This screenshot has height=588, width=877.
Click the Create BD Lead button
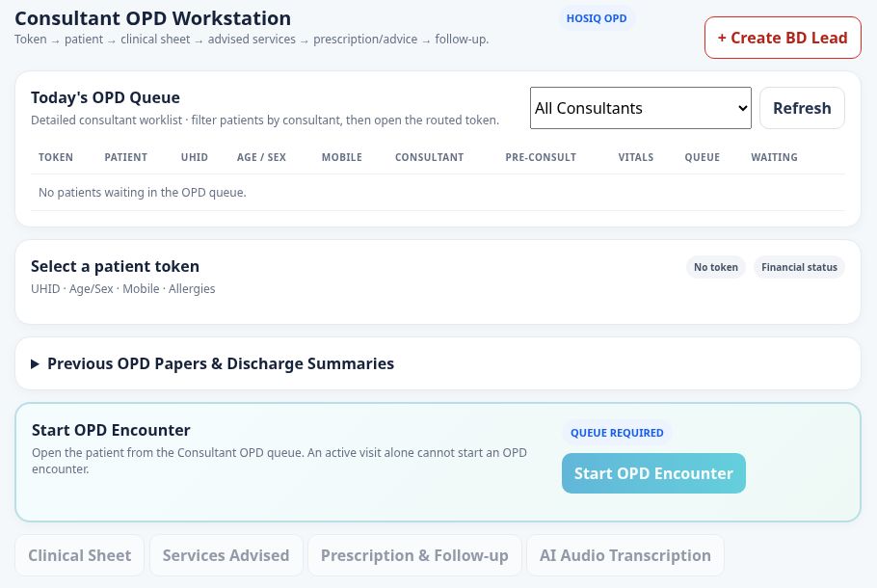pos(783,38)
